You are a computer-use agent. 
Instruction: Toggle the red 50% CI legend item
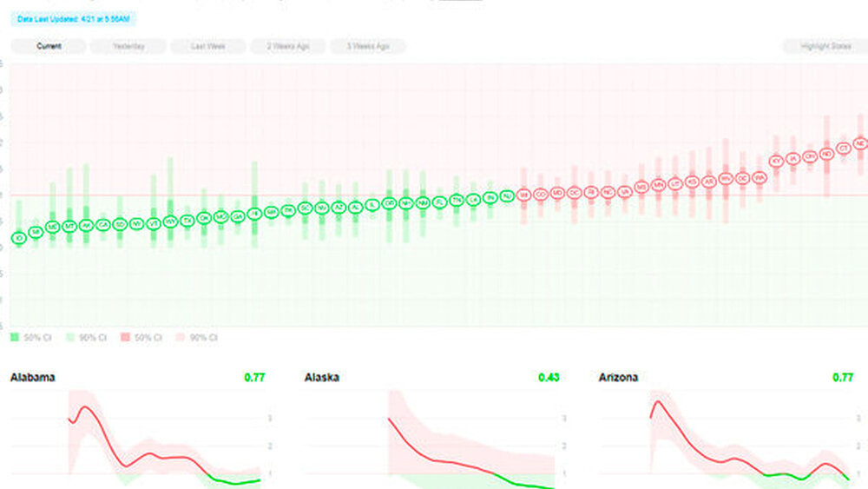click(x=142, y=337)
